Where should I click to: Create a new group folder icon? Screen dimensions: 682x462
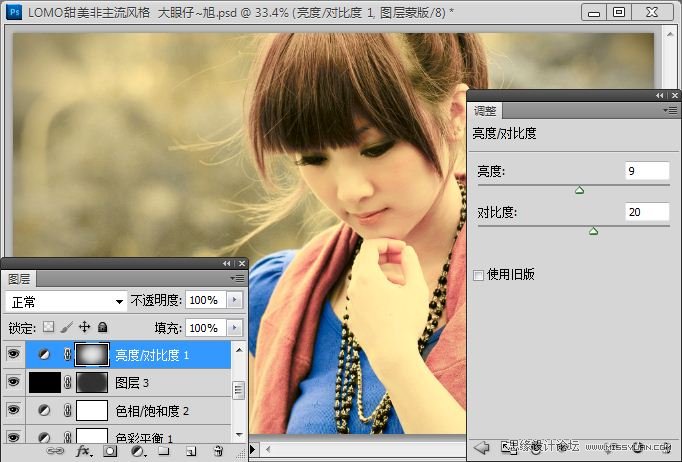tap(164, 451)
